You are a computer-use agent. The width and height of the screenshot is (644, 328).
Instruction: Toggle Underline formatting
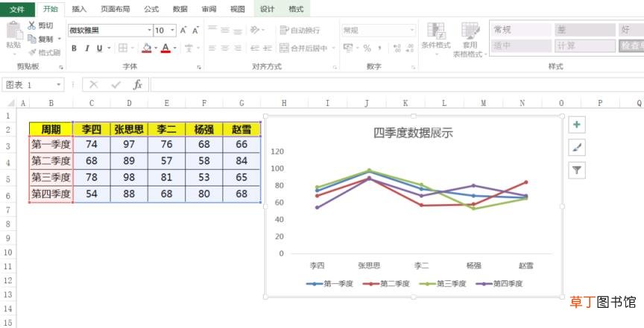(99, 48)
